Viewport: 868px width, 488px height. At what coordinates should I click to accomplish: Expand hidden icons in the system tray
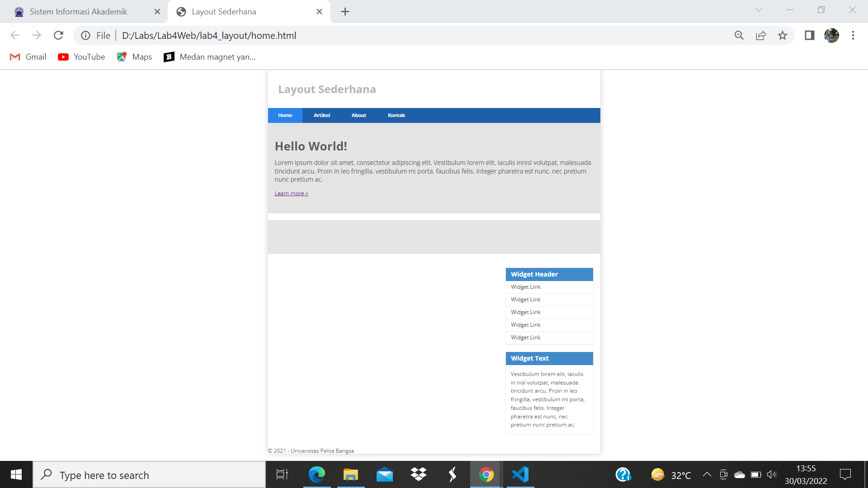click(x=708, y=474)
